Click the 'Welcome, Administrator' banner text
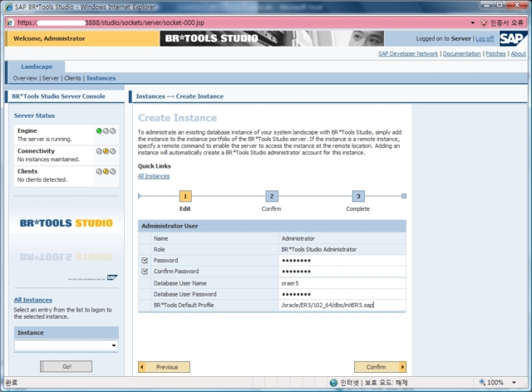 tap(49, 38)
